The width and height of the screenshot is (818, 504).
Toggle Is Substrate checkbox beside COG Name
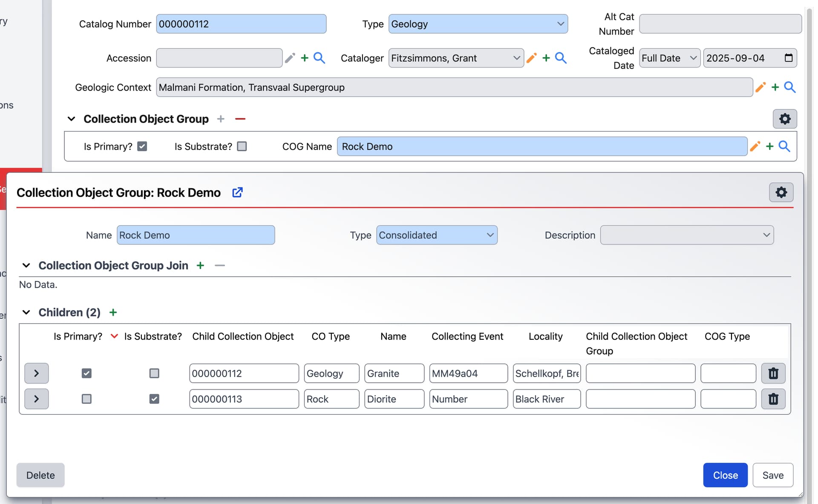click(x=242, y=146)
